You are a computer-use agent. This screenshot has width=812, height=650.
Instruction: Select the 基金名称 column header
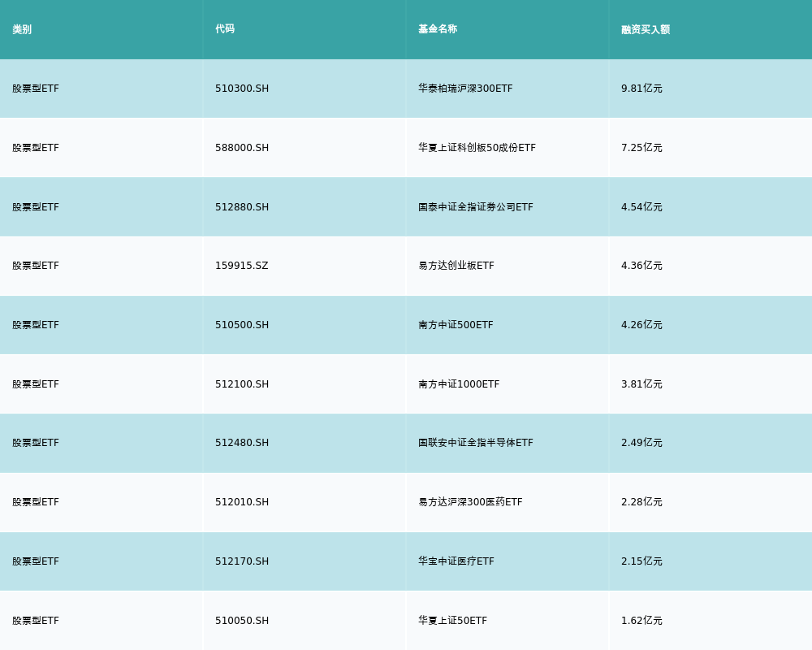pos(438,29)
